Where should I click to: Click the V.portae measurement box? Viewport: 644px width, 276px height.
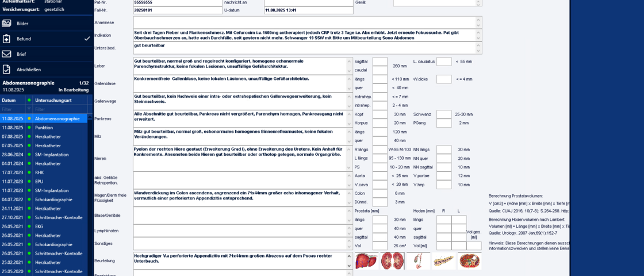point(444,176)
